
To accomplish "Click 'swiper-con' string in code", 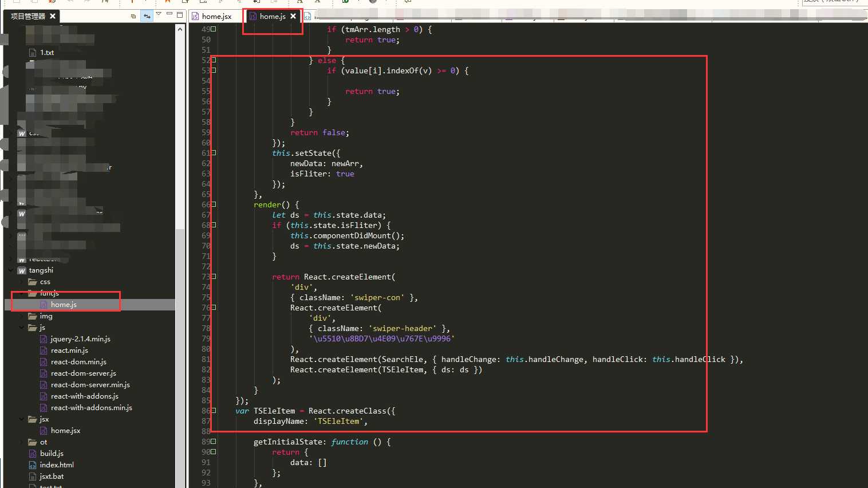I will [377, 298].
